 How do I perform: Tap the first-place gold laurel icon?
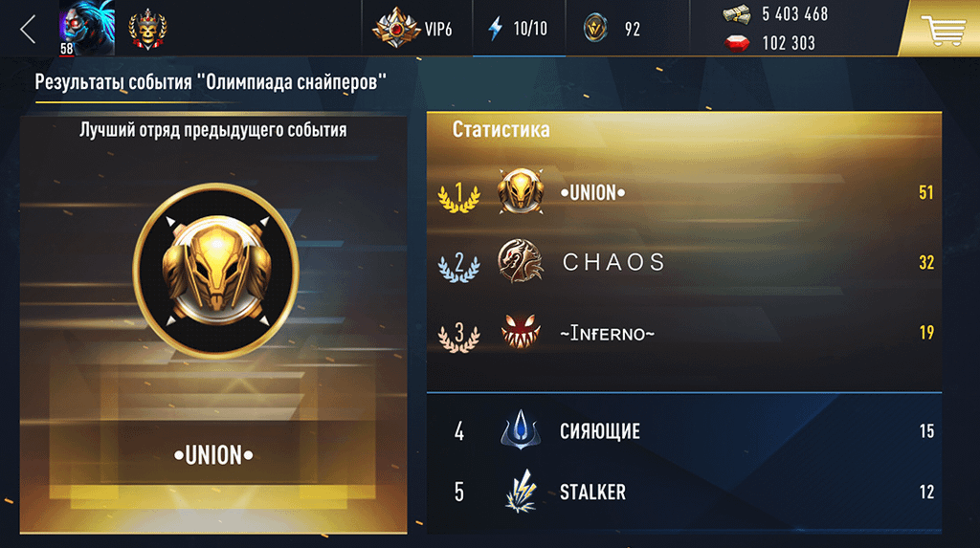pyautogui.click(x=458, y=196)
